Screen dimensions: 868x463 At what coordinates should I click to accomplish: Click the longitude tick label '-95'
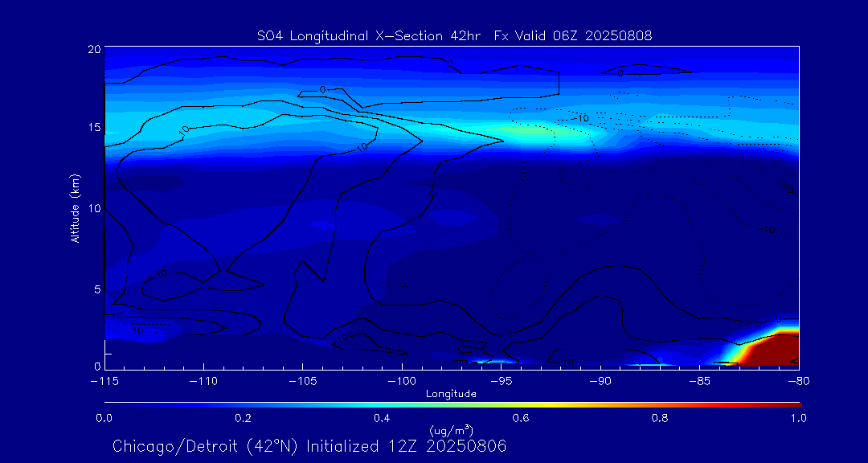501,382
